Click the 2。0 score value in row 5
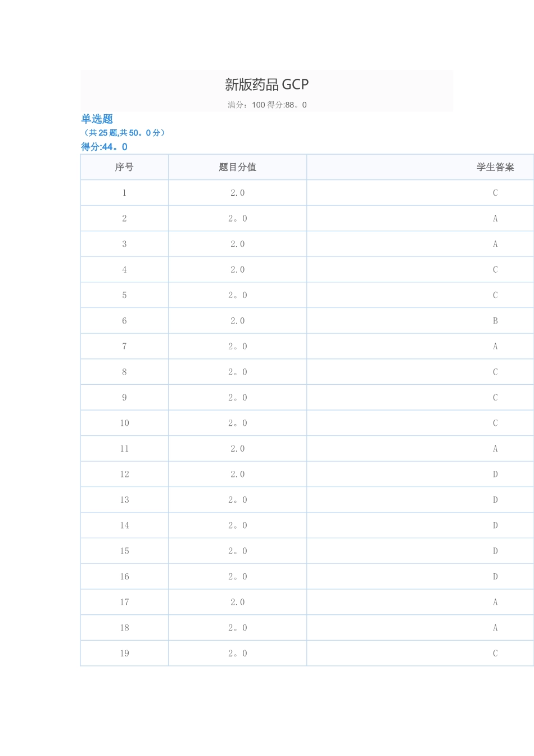534x756 pixels. (237, 295)
